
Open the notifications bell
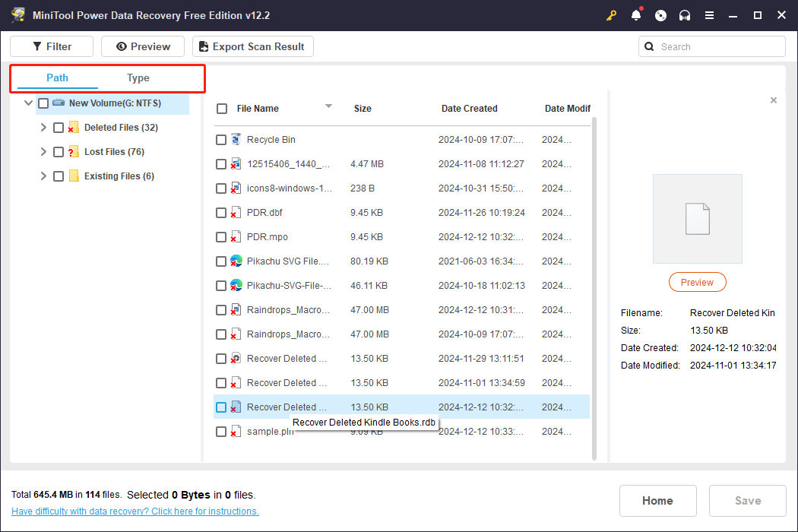tap(636, 15)
